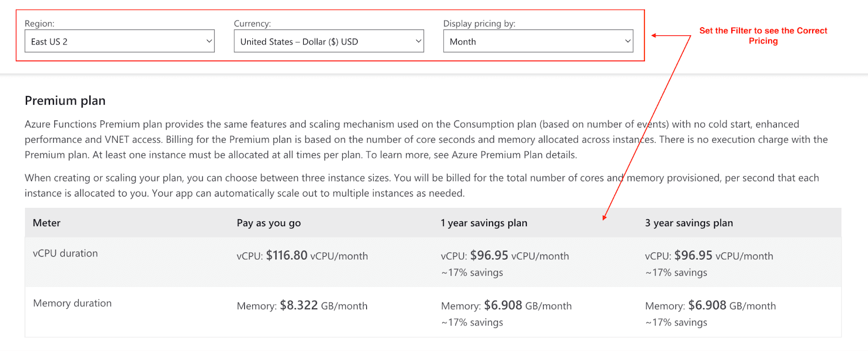Screen dimensions: 868x351
Task: Open the Region dropdown showing East US 2
Action: click(119, 41)
